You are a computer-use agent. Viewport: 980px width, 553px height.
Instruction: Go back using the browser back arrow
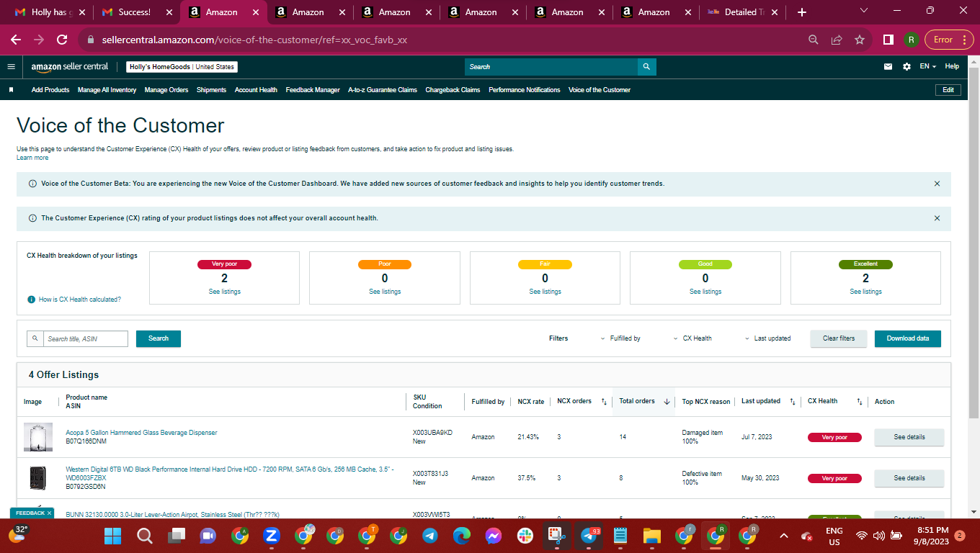point(16,40)
